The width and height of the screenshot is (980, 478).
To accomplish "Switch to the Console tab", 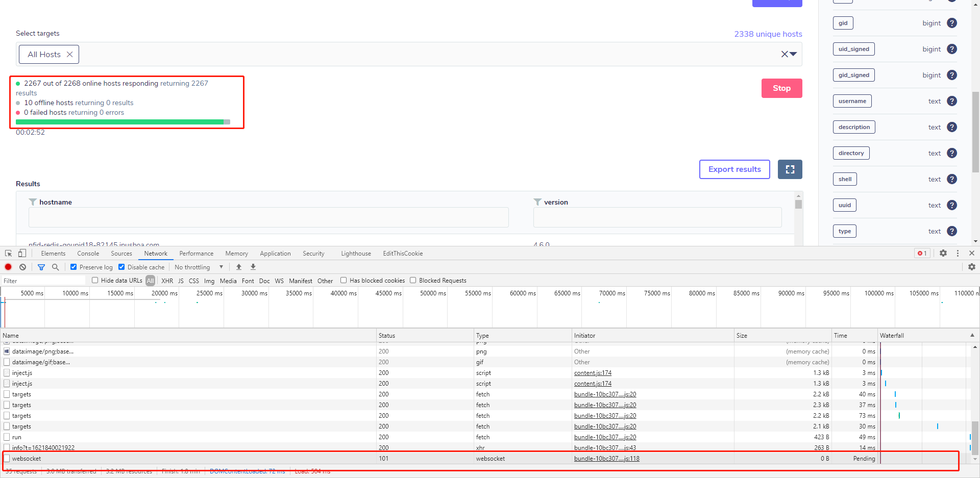I will [x=88, y=253].
